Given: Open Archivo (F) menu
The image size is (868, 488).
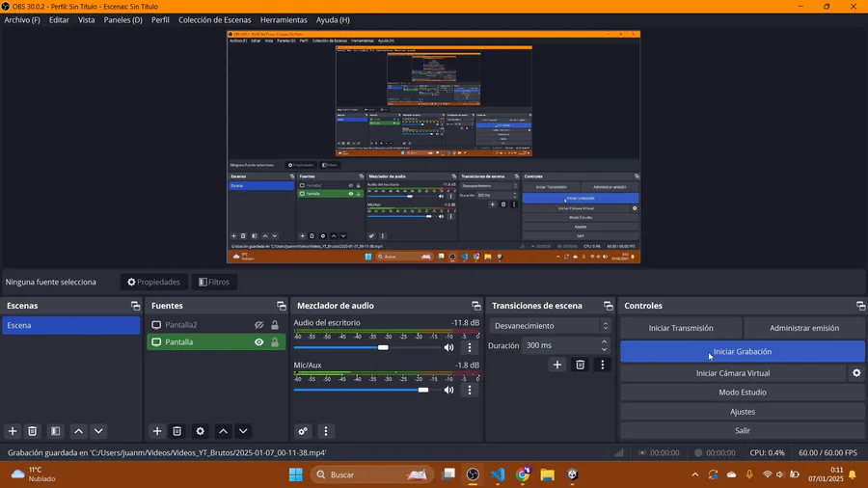Looking at the screenshot, I should [x=22, y=20].
